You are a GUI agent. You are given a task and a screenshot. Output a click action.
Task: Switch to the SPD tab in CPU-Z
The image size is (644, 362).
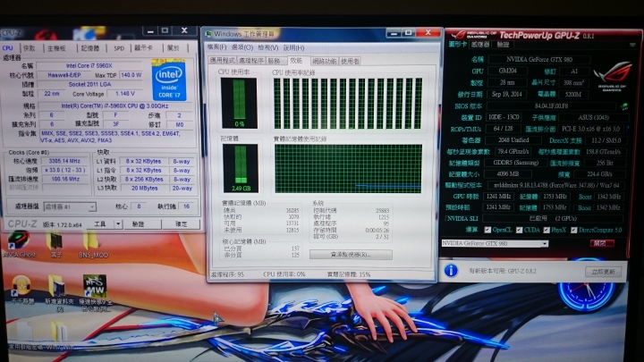(119, 48)
